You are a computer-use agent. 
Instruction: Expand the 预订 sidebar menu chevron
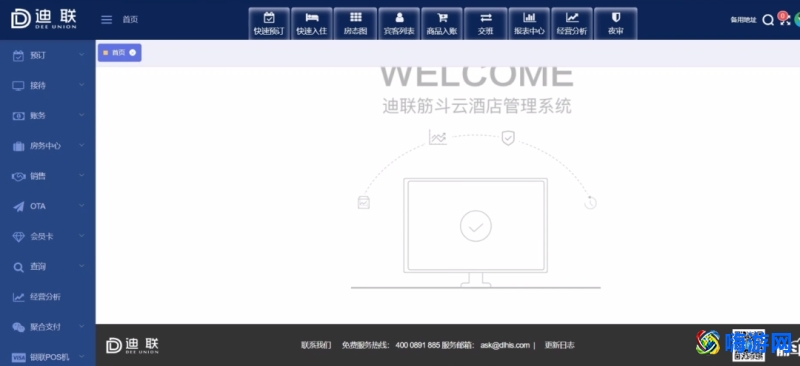[82, 54]
